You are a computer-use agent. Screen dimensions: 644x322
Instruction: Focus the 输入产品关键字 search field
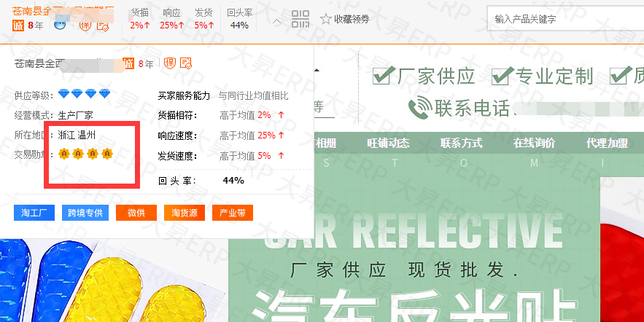[x=565, y=18]
